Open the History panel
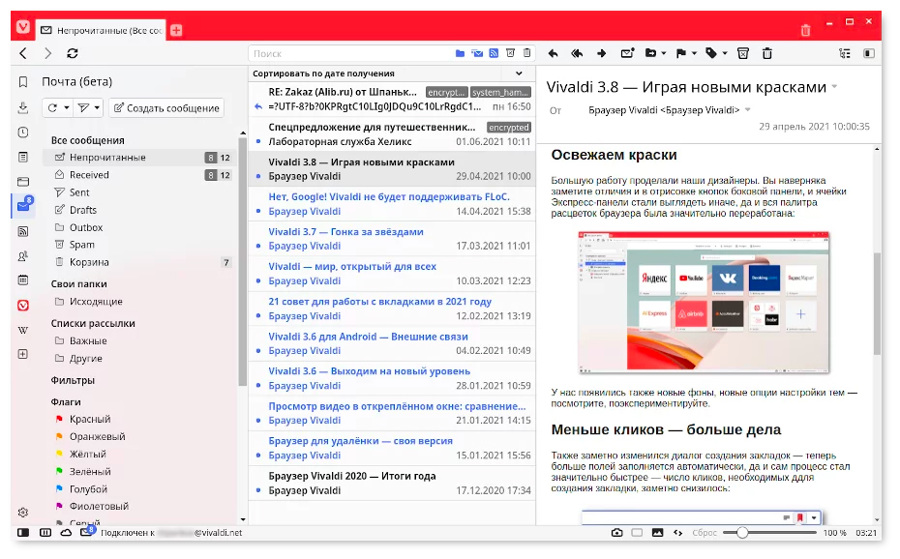Screen dimensions: 900x559 tap(23, 133)
